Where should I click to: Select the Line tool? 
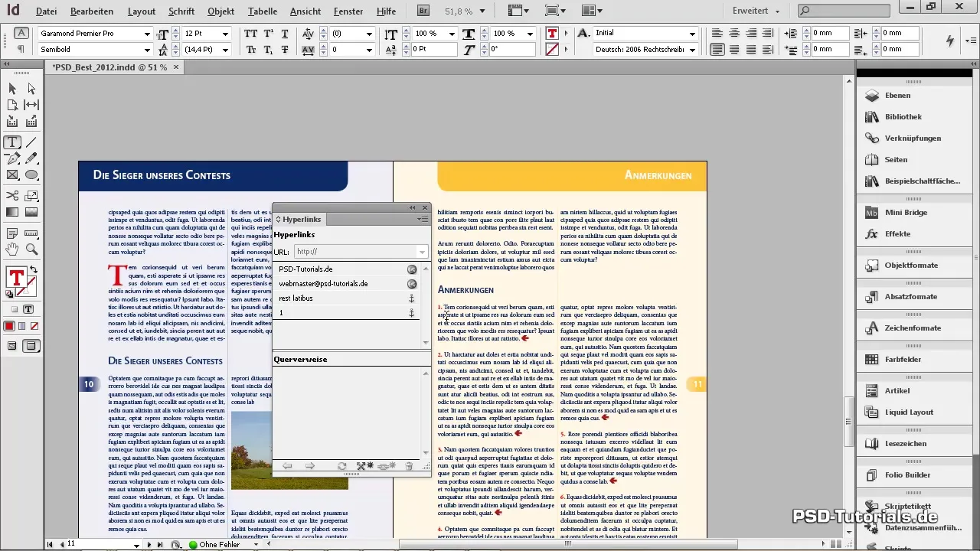pyautogui.click(x=31, y=142)
